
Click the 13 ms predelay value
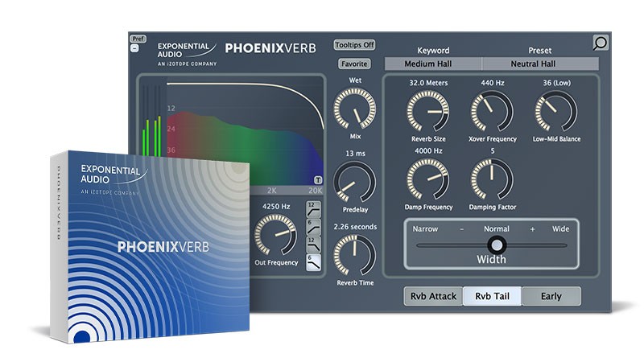[x=355, y=154]
